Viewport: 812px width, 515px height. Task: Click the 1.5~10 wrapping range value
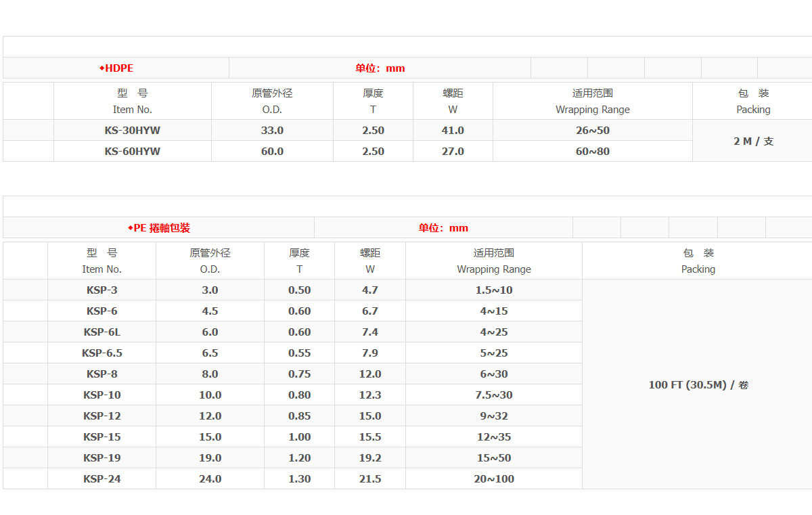(x=494, y=290)
